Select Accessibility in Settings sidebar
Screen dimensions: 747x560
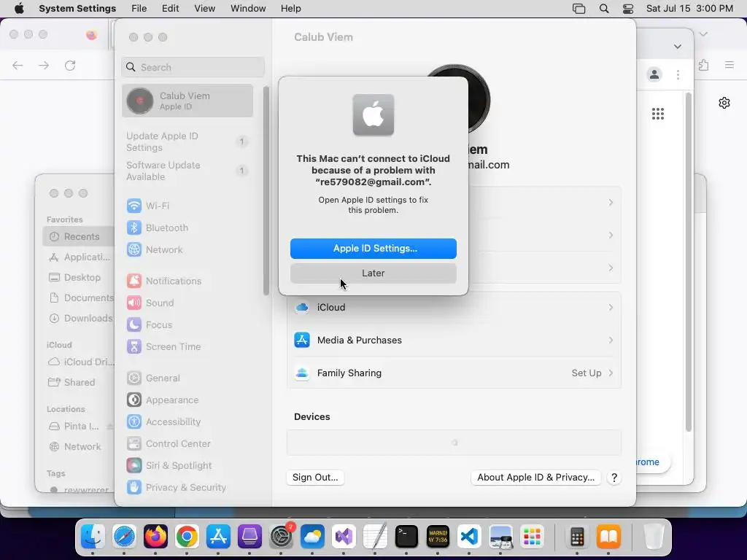pos(187,422)
